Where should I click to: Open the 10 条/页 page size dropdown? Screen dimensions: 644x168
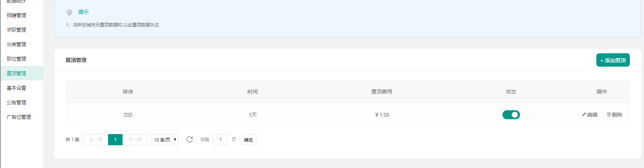pos(165,140)
